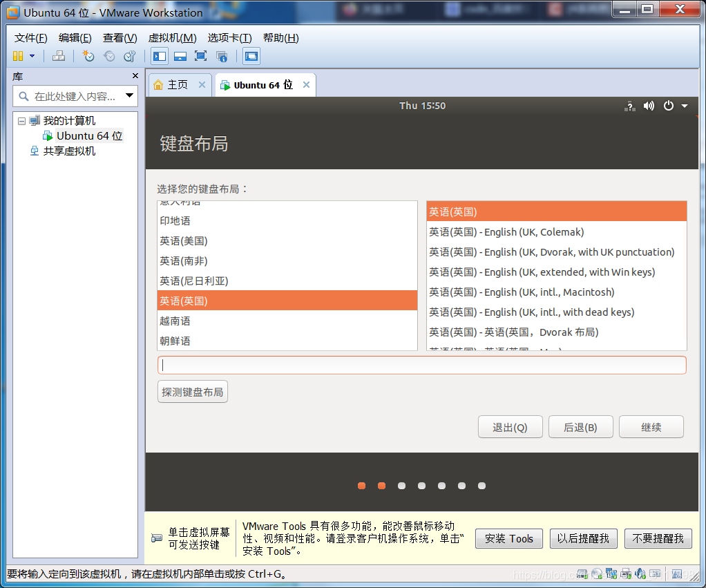The width and height of the screenshot is (706, 588).
Task: Select Ubuntu 64 位 in library tree
Action: [x=89, y=136]
